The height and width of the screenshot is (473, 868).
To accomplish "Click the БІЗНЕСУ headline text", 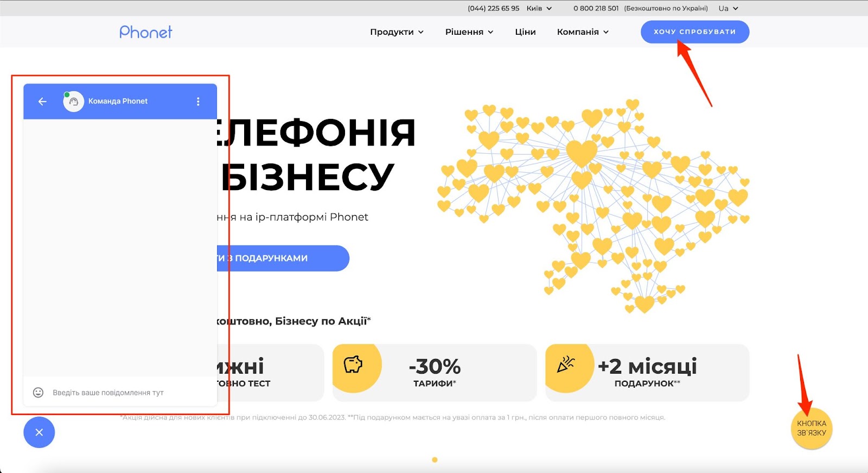I will (307, 177).
